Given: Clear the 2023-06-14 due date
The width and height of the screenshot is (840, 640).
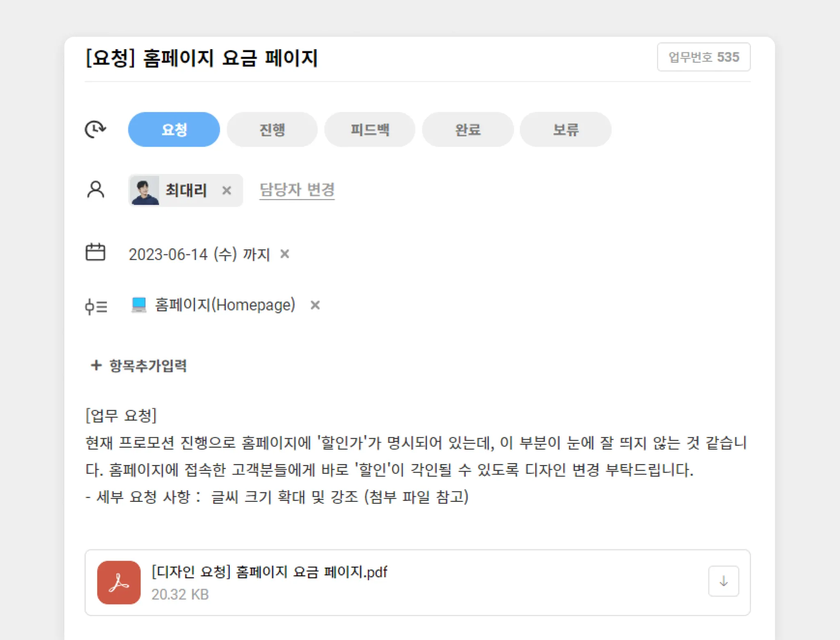Looking at the screenshot, I should (285, 254).
